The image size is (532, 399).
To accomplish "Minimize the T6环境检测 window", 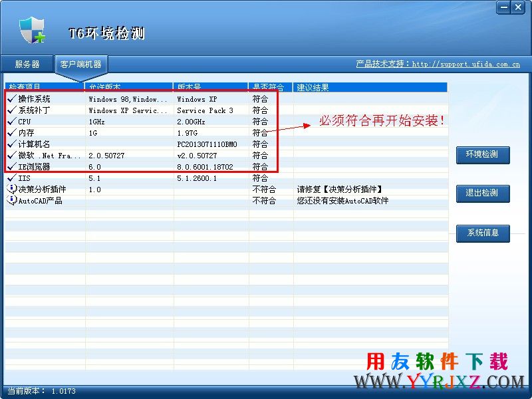I will point(503,7).
